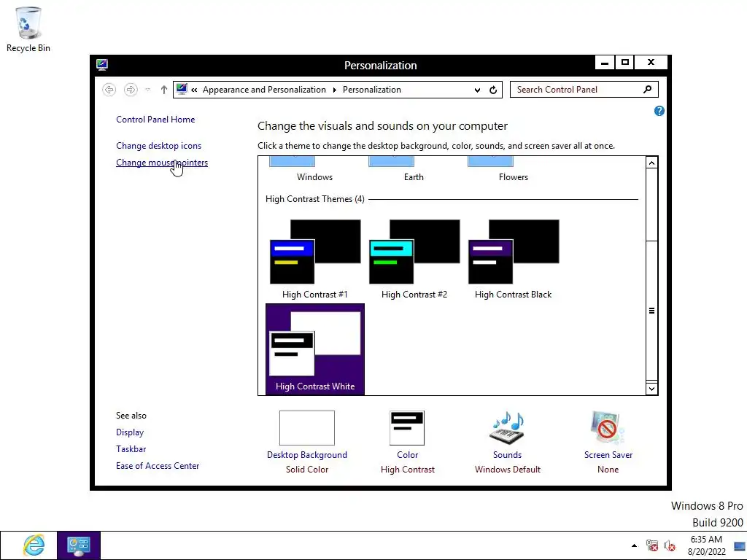This screenshot has width=747, height=560.
Task: Click the None screen saver link
Action: [x=608, y=470]
